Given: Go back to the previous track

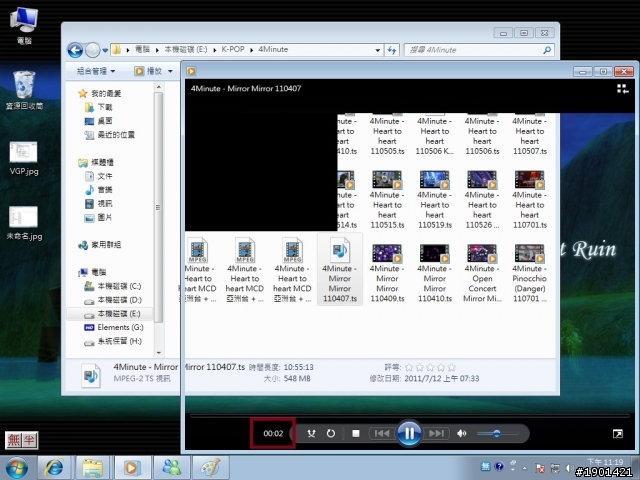Looking at the screenshot, I should pos(381,433).
